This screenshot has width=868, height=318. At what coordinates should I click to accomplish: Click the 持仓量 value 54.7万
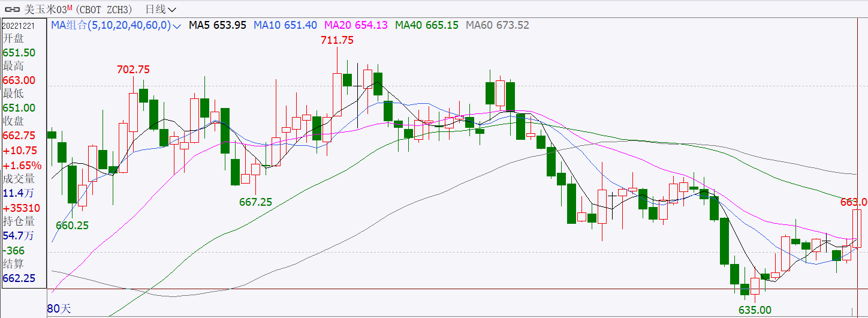coord(19,236)
